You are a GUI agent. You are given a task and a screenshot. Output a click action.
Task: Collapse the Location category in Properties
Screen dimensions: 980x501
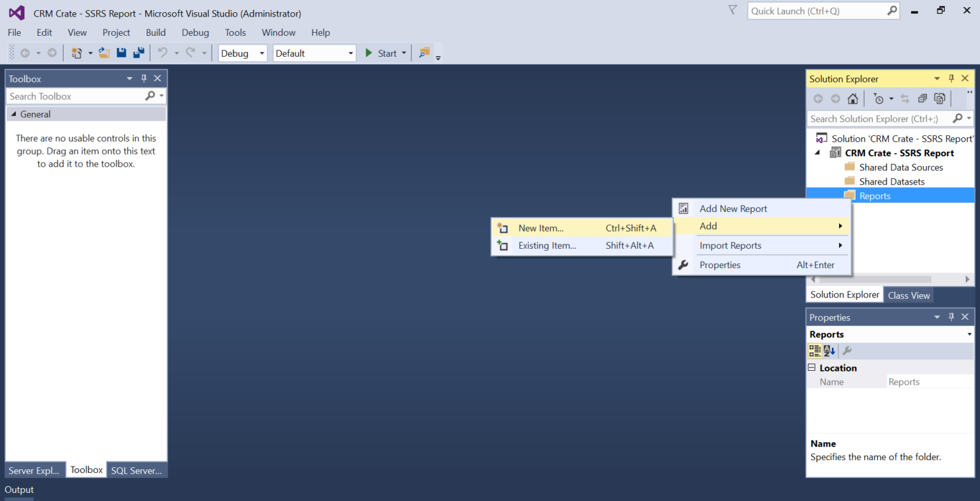coord(812,368)
